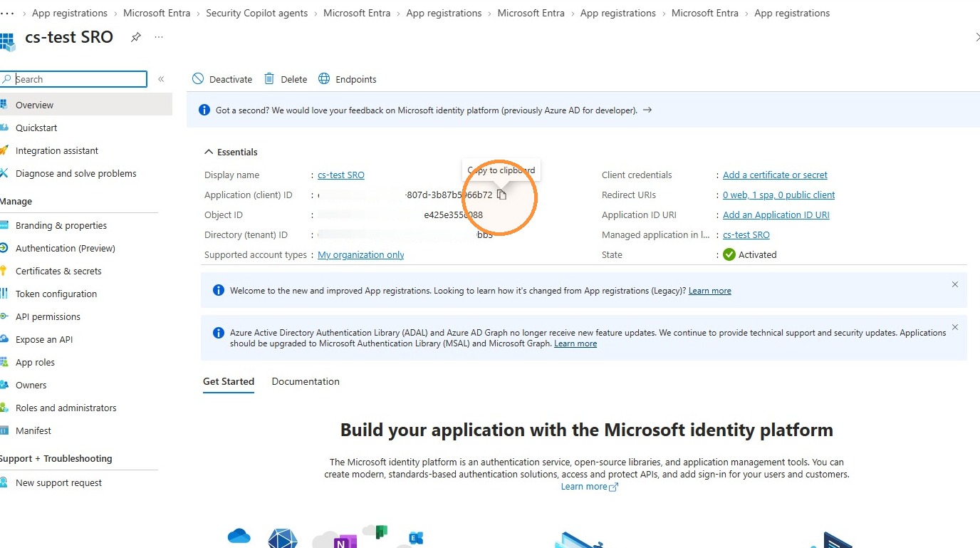This screenshot has height=548, width=980.
Task: Open the managed application cs-test SRO link
Action: click(746, 235)
